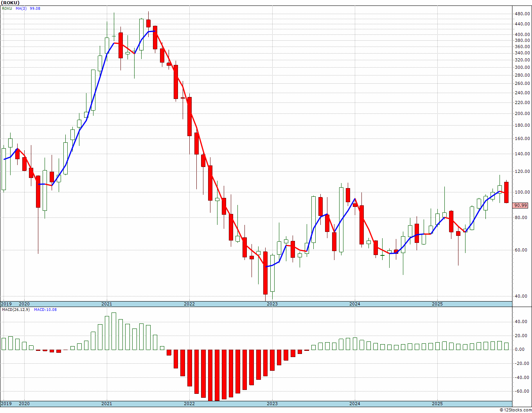Image resolution: width=532 pixels, height=413 pixels.
Task: Click the latest red candlestick ending at 90.99
Action: [506, 192]
